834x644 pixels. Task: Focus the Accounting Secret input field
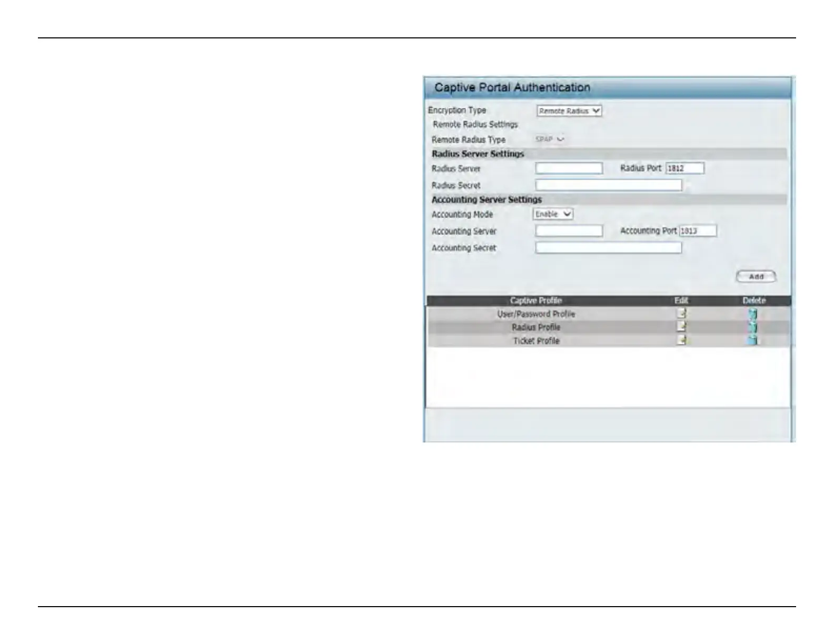click(609, 248)
